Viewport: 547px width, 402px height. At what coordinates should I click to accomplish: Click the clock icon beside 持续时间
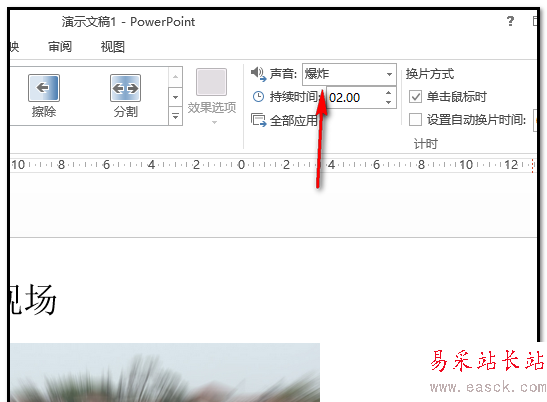point(258,97)
